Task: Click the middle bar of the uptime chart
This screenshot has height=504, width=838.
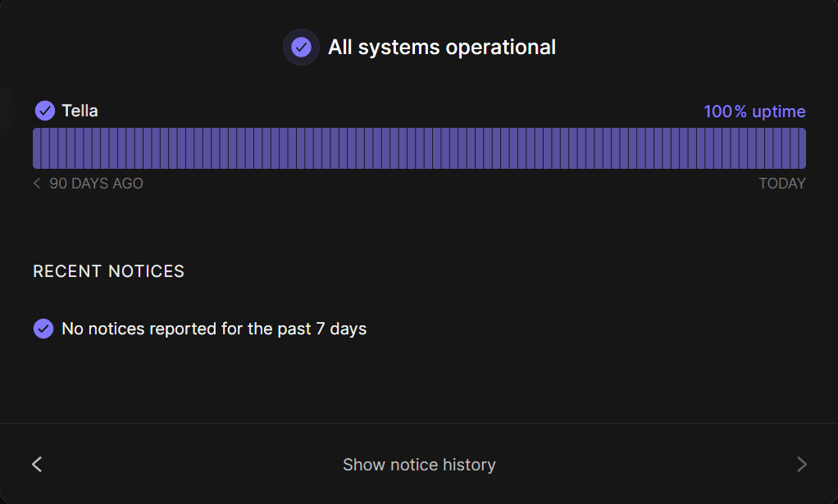Action: pyautogui.click(x=420, y=148)
